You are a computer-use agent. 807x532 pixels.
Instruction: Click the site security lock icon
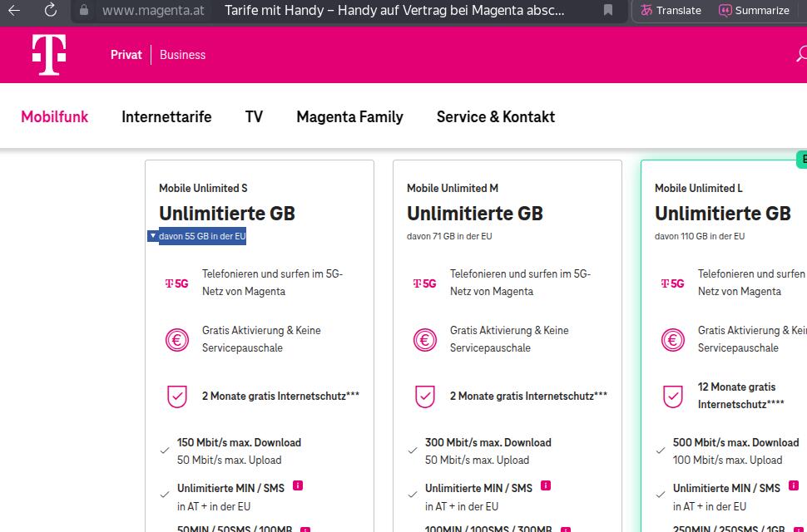[83, 11]
